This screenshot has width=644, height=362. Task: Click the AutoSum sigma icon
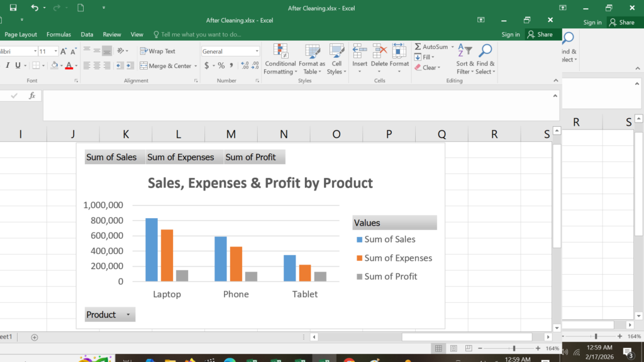pos(418,47)
